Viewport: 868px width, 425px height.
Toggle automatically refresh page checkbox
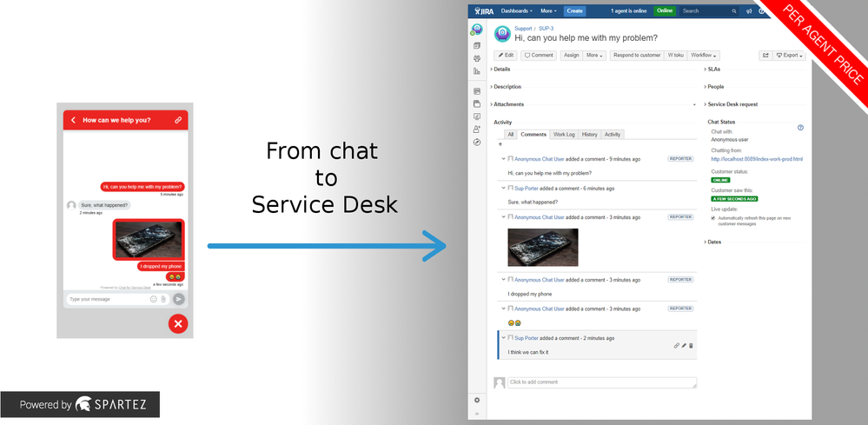[x=713, y=218]
